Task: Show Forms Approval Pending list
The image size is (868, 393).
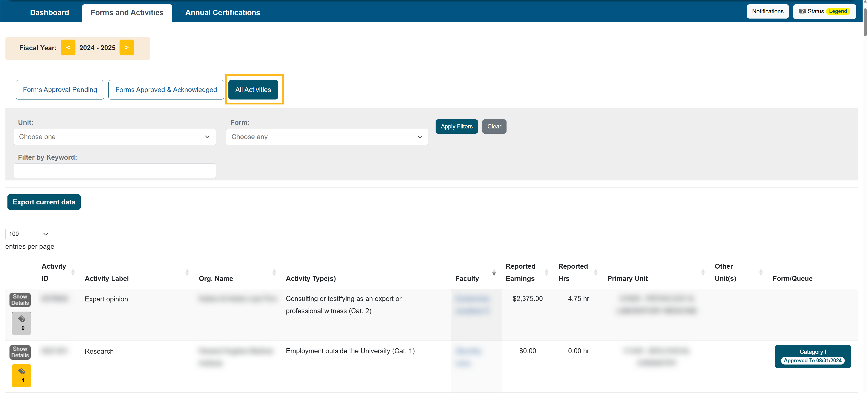Action: [x=60, y=90]
